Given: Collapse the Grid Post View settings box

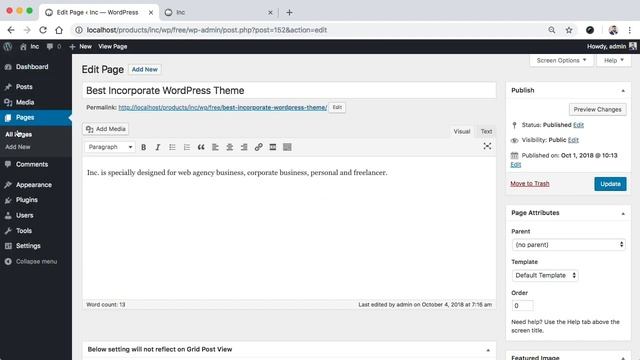Looking at the screenshot, I should (488, 350).
